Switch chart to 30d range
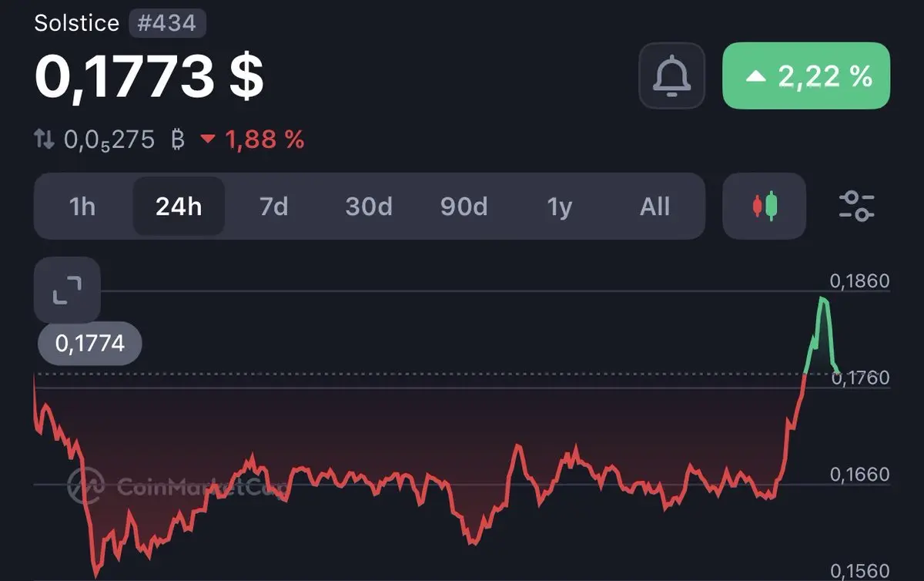 pos(369,207)
